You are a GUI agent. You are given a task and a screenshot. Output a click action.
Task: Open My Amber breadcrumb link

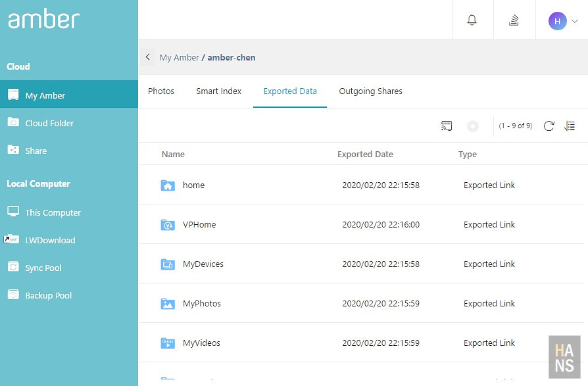[x=180, y=57]
